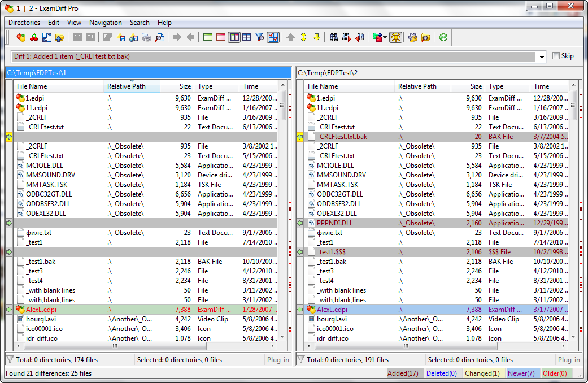Click the printer icon in the toolbar
The height and width of the screenshot is (383, 588).
[147, 37]
